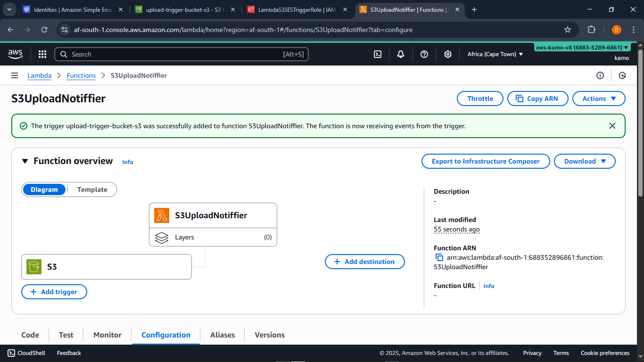Bookmark the page with the star icon

(568, 29)
